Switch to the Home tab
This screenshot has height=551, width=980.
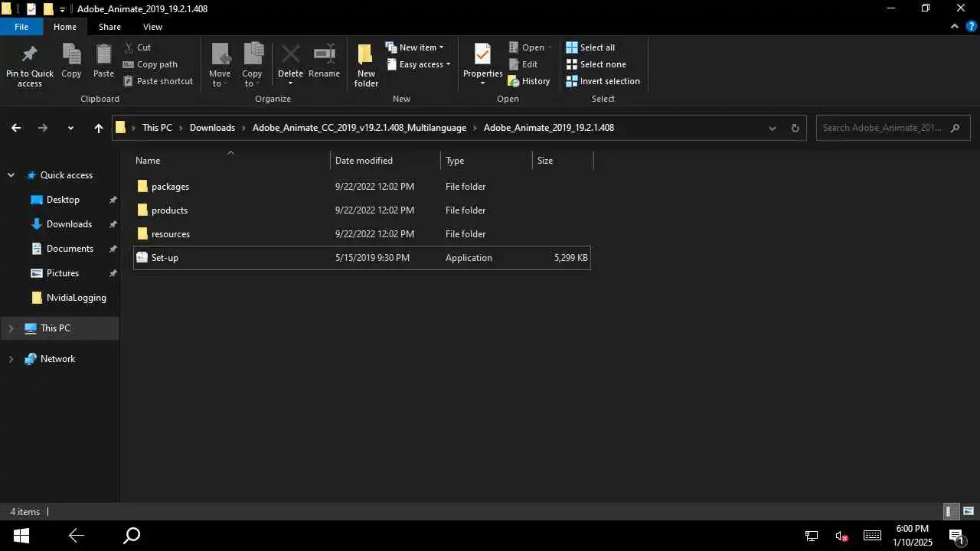pos(65,27)
